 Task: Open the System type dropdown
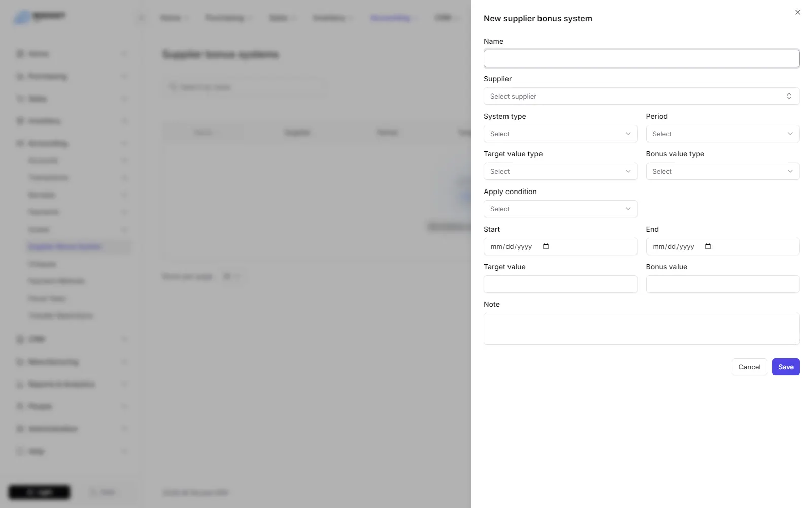(x=560, y=134)
